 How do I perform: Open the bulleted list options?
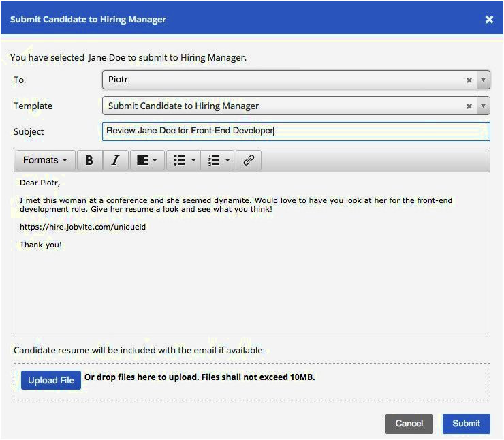184,160
